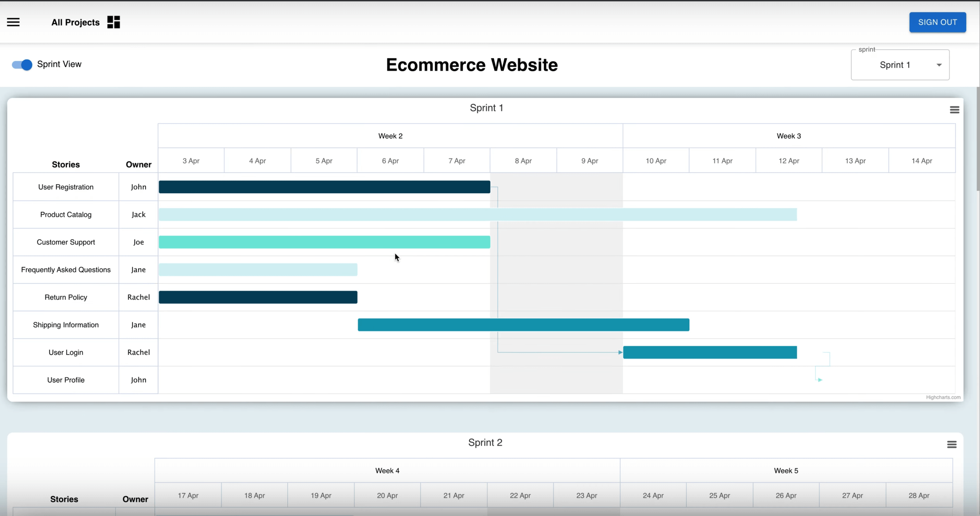The image size is (980, 516).
Task: Click the All Projects dashboard grid icon
Action: (x=113, y=22)
